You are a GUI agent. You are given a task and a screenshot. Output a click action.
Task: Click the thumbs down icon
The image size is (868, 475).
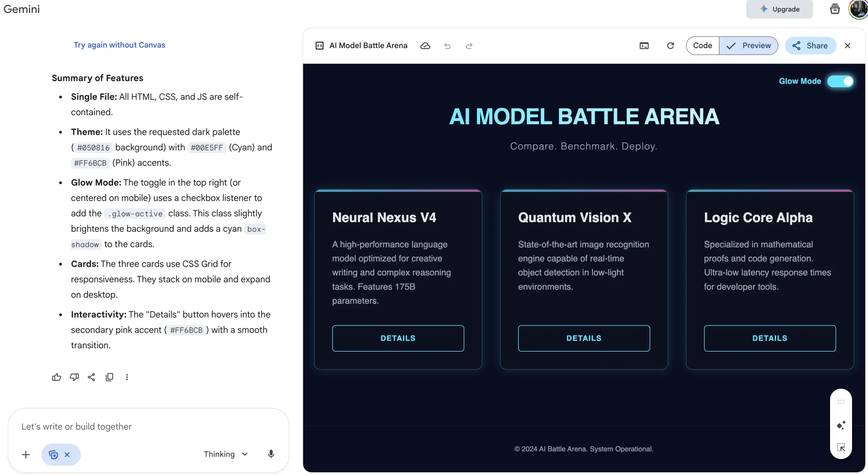(x=74, y=377)
